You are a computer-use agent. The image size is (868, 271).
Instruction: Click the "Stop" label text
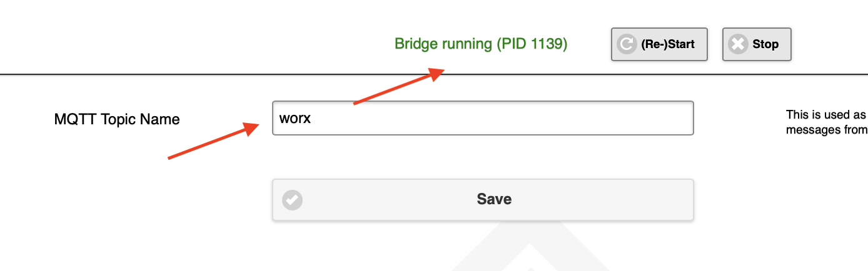[x=765, y=44]
